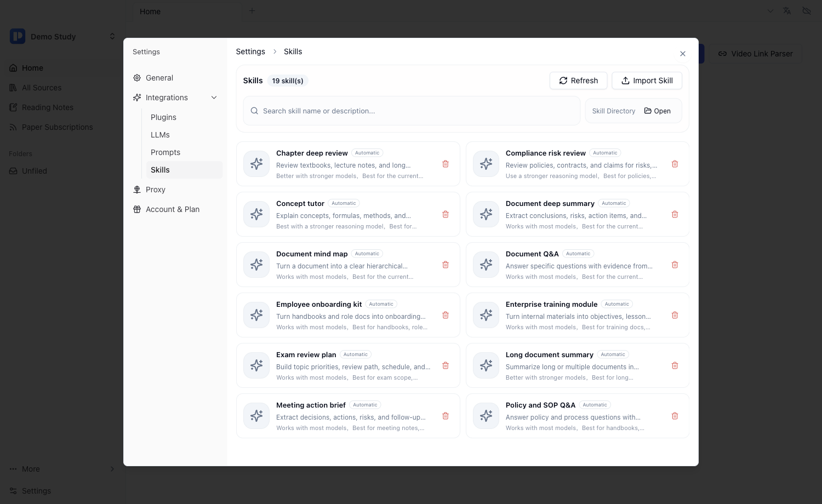This screenshot has width=822, height=504.
Task: Select Skills in settings sidebar
Action: click(x=184, y=170)
